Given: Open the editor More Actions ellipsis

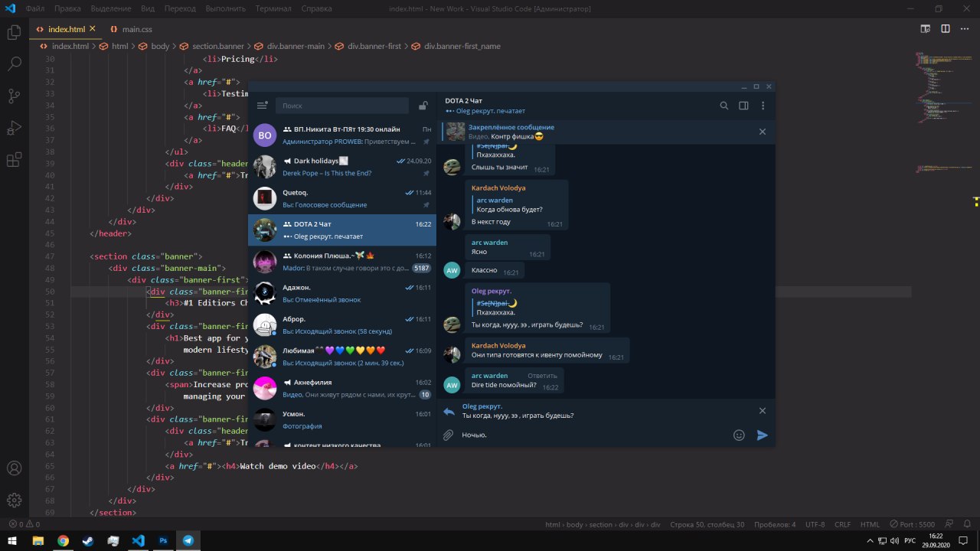Looking at the screenshot, I should tap(965, 29).
